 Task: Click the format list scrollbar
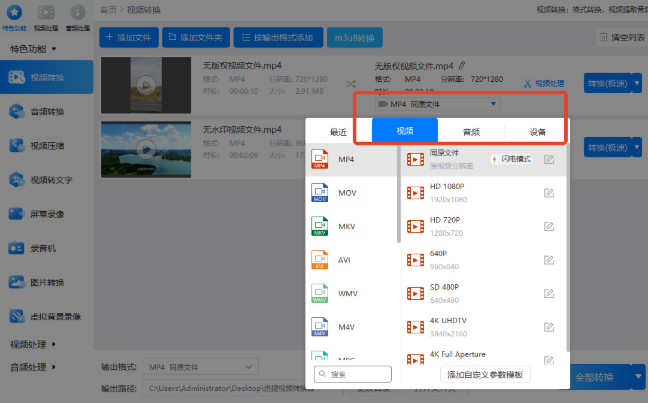coord(398,193)
